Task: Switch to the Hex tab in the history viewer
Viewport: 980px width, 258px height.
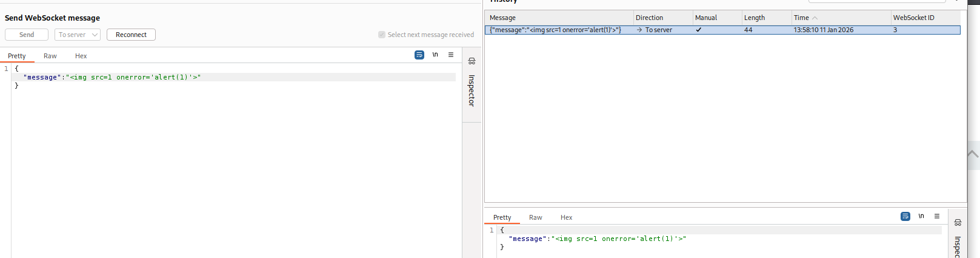Action: [566, 217]
